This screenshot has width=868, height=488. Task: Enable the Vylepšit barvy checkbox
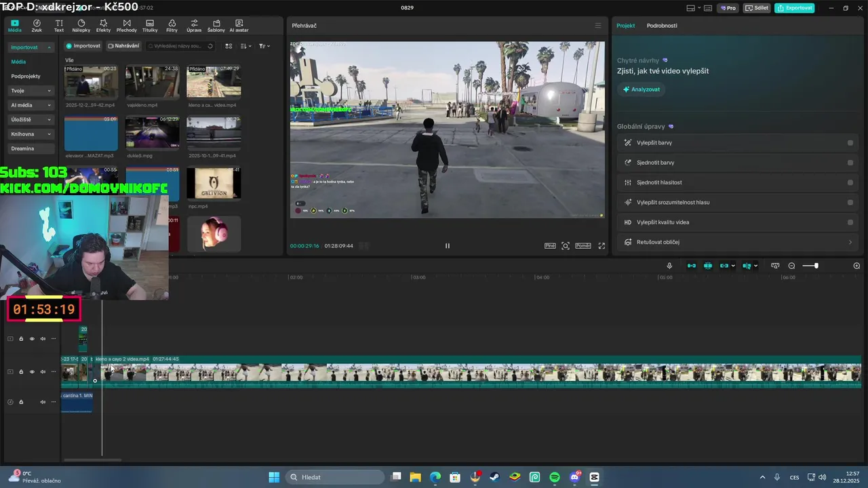[x=850, y=143]
